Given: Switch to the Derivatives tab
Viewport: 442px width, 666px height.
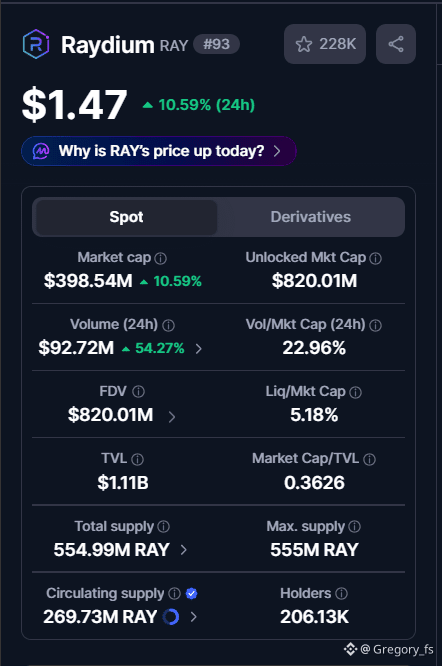Looking at the screenshot, I should (x=311, y=217).
